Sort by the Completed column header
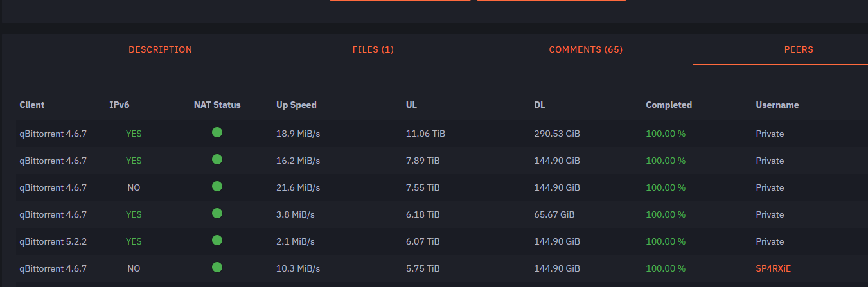Viewport: 868px width, 287px height. pyautogui.click(x=669, y=105)
